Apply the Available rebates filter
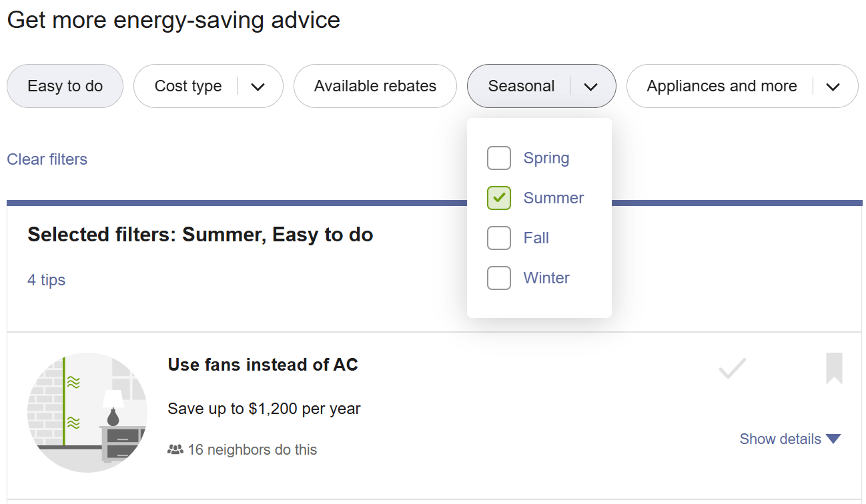866x504 pixels. pos(374,86)
